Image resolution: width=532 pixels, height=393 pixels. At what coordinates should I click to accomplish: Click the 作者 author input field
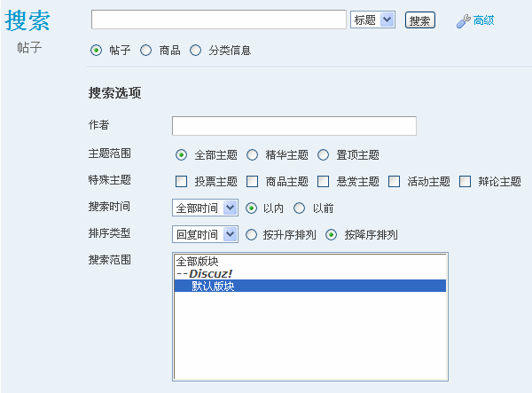point(294,126)
